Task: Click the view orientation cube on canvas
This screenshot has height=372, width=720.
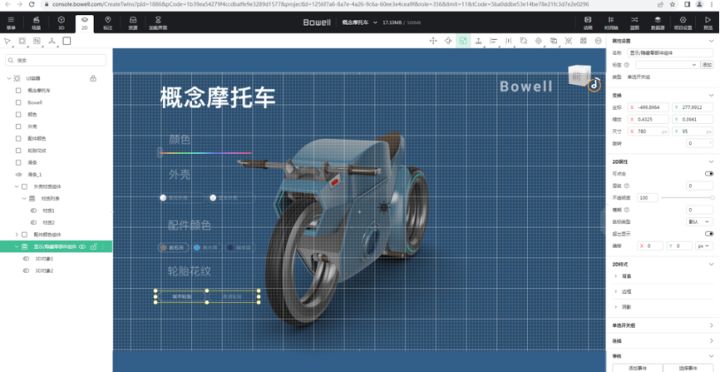Action: pos(578,75)
